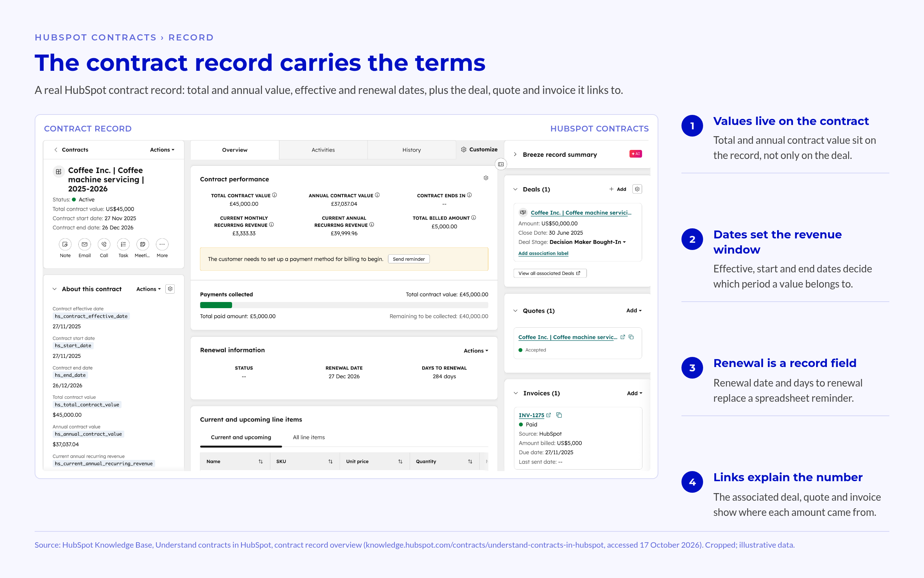Click the Contracts back arrow

click(x=56, y=150)
